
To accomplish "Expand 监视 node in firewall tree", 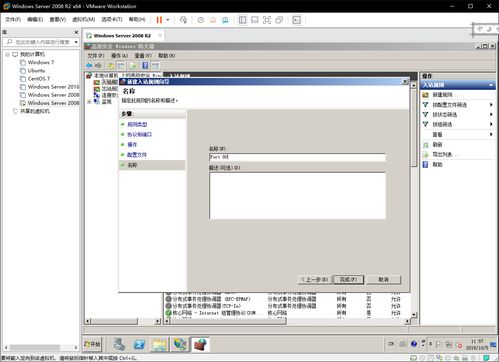I will [x=89, y=102].
